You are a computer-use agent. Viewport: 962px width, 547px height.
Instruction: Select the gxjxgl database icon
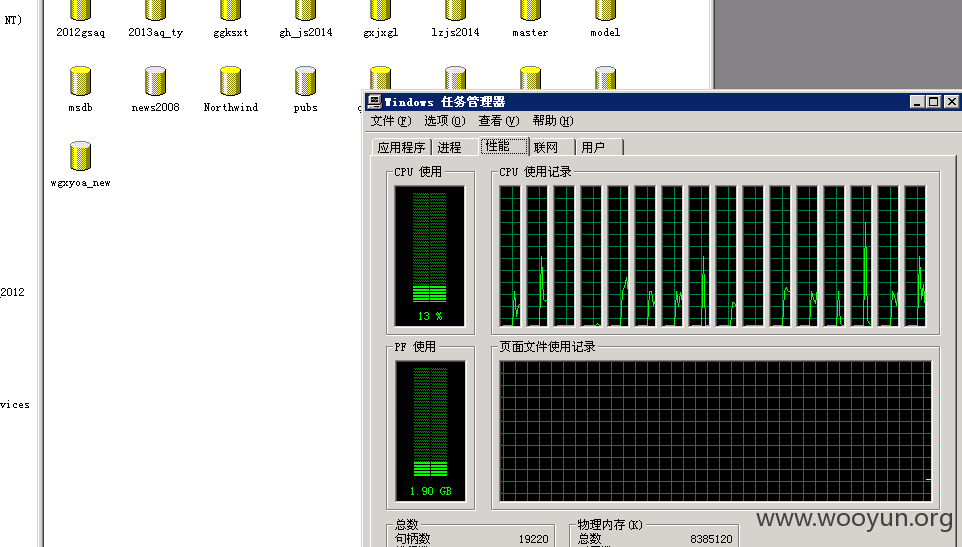click(380, 10)
